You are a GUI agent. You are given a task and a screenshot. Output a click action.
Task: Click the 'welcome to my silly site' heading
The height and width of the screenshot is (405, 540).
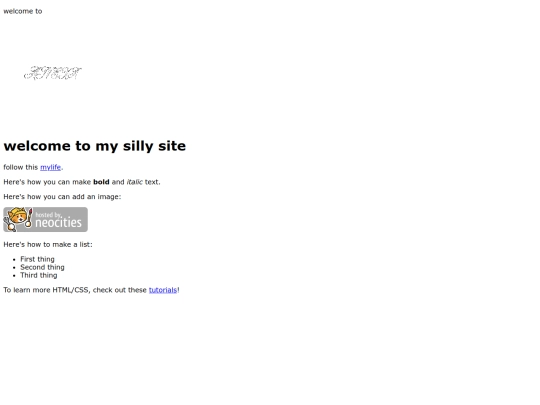point(95,146)
